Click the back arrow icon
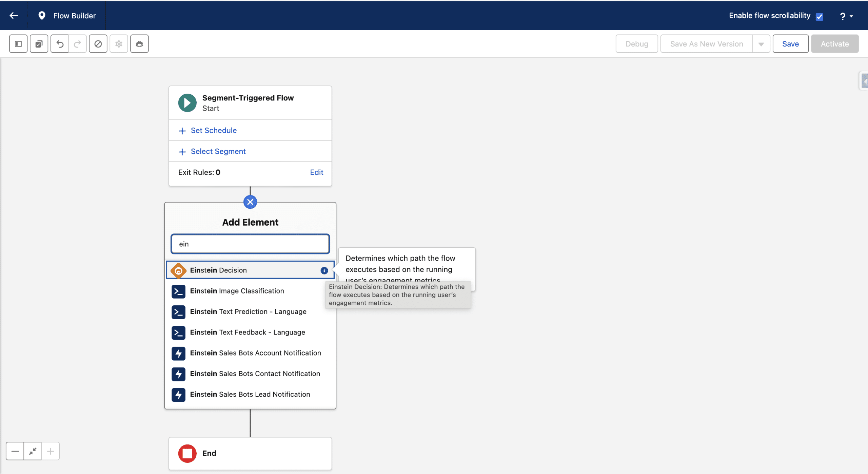The width and height of the screenshot is (868, 474). 14,16
